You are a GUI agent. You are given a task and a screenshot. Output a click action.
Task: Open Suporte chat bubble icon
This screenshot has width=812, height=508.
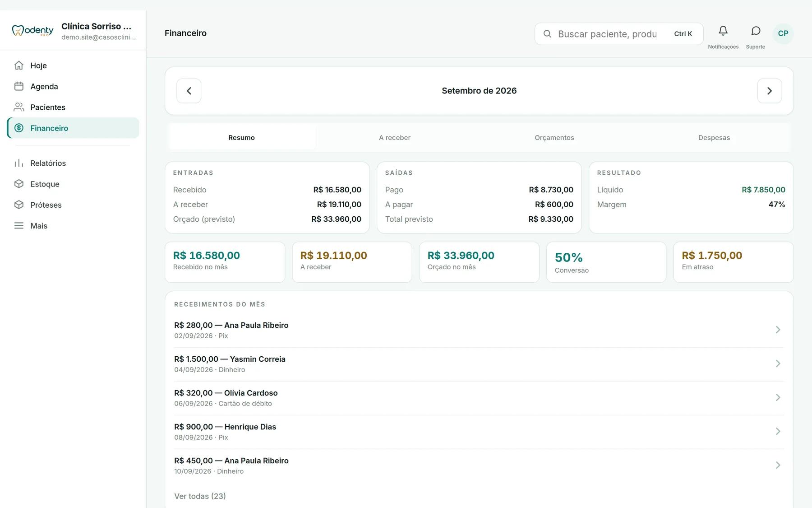[x=756, y=31]
